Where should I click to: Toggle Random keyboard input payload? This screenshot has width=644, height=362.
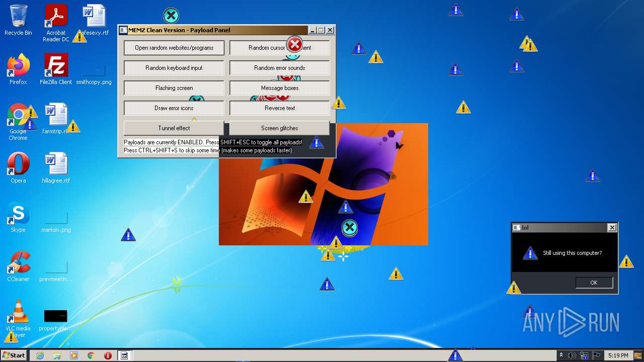(174, 68)
